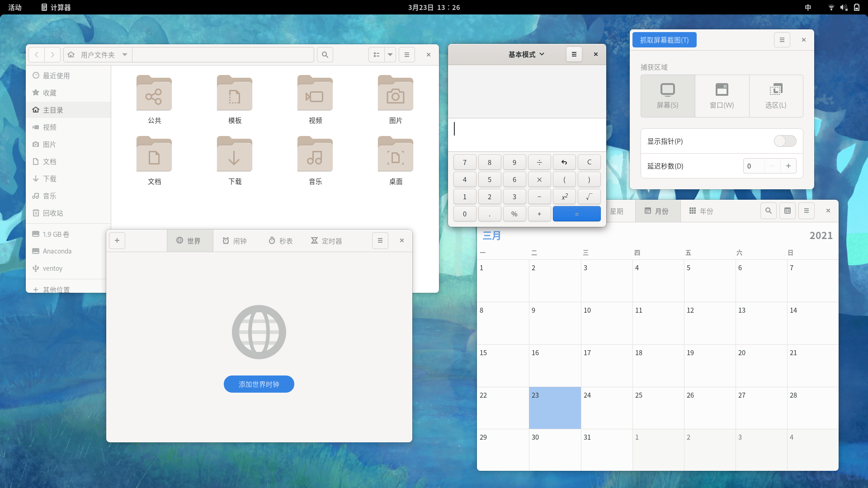868x488 pixels.
Task: Open the calendar search icon
Action: tap(768, 211)
